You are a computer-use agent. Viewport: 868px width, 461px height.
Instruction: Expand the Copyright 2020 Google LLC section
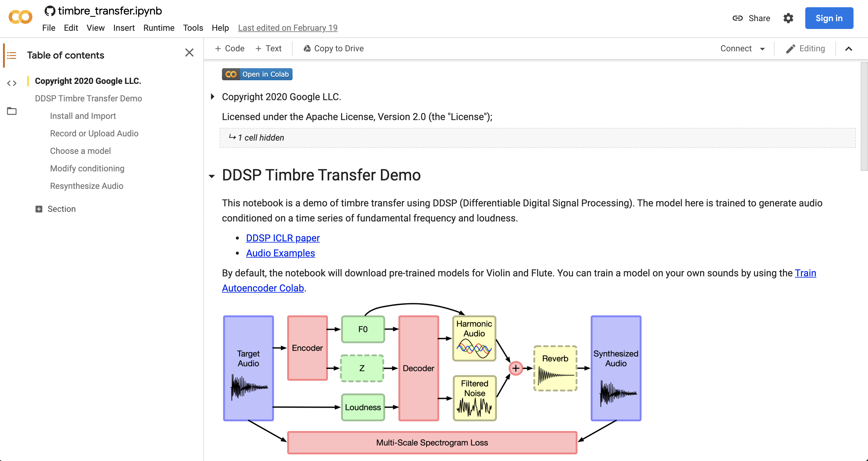(x=212, y=97)
